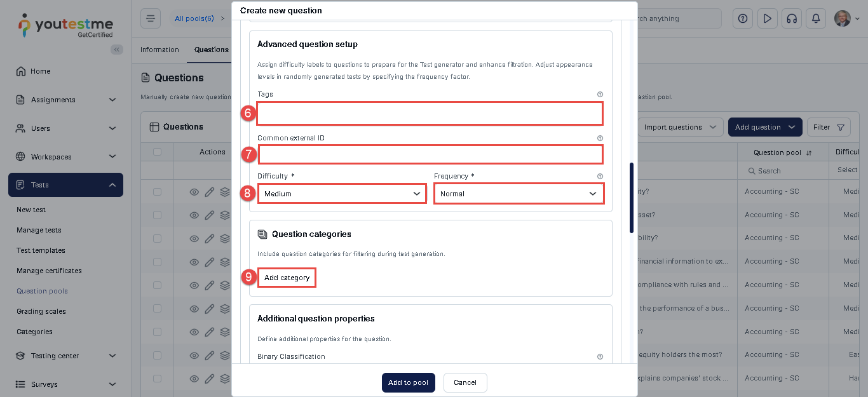Open the headset support icon
This screenshot has width=868, height=397.
click(x=791, y=18)
